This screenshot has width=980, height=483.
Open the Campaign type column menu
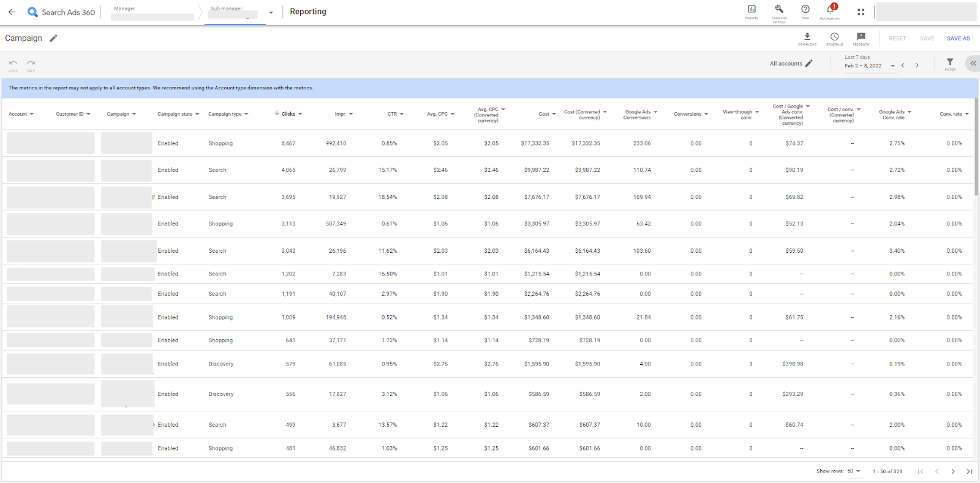(246, 114)
